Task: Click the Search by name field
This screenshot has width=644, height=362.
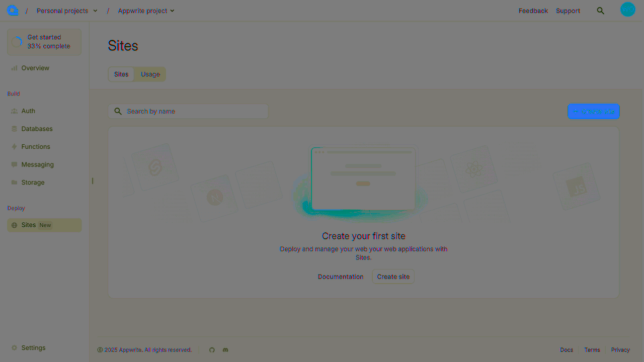Action: point(188,111)
